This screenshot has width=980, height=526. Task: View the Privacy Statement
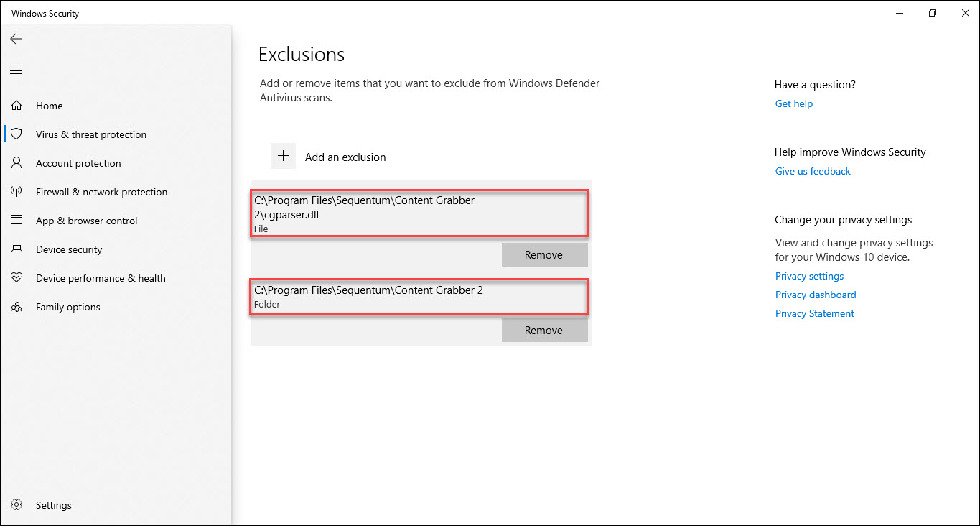point(814,313)
